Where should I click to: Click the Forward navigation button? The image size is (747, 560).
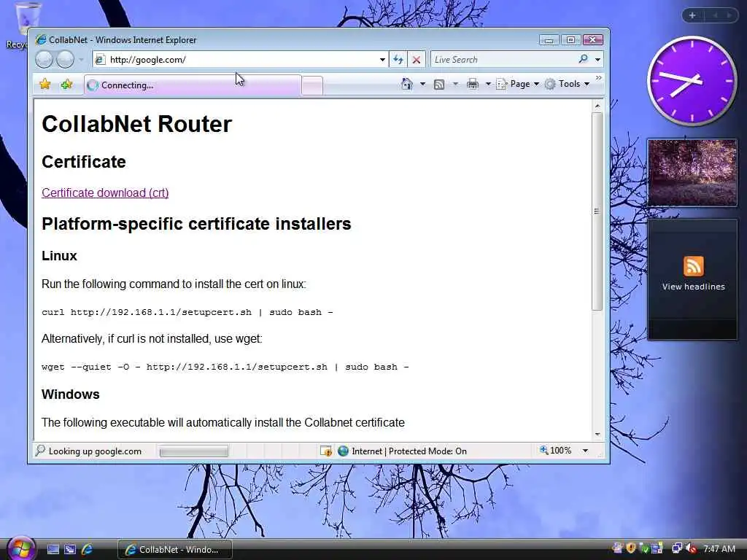point(65,60)
